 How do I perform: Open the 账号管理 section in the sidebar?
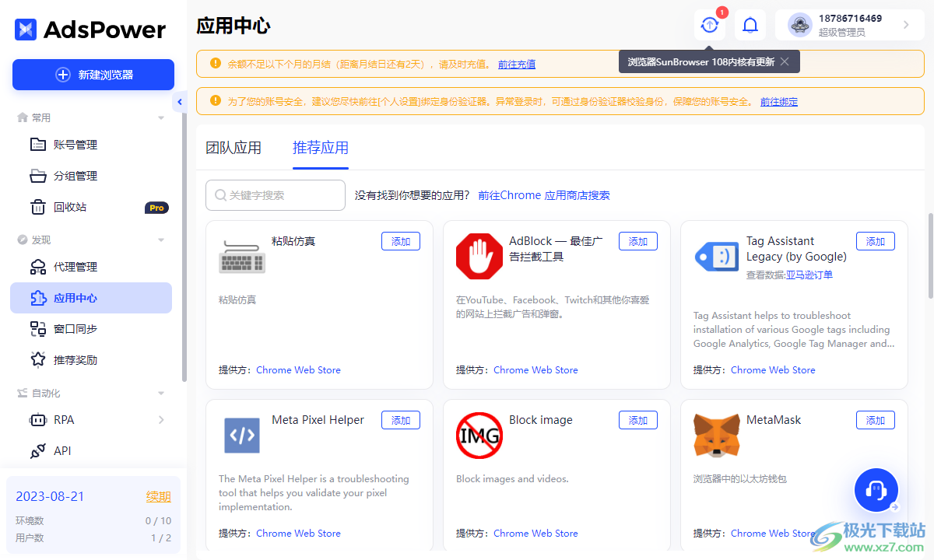pyautogui.click(x=68, y=144)
